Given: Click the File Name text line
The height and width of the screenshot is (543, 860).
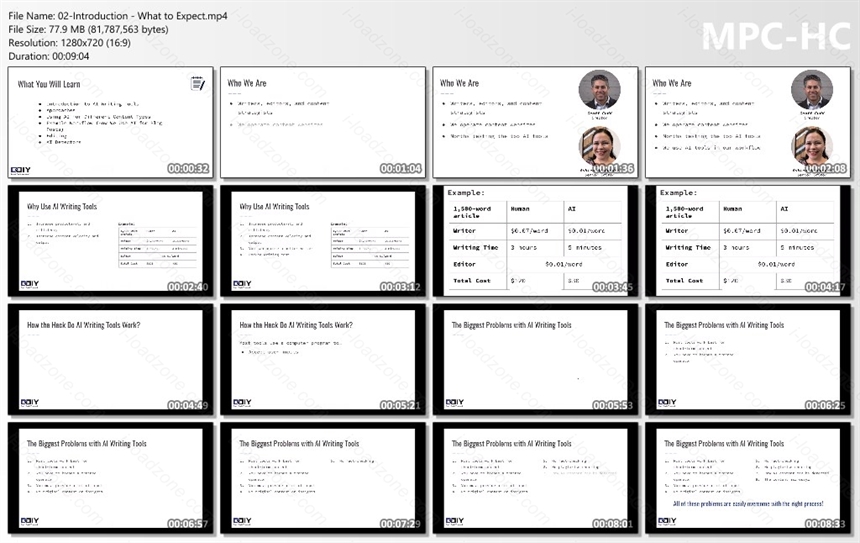Looking at the screenshot, I should click(117, 16).
